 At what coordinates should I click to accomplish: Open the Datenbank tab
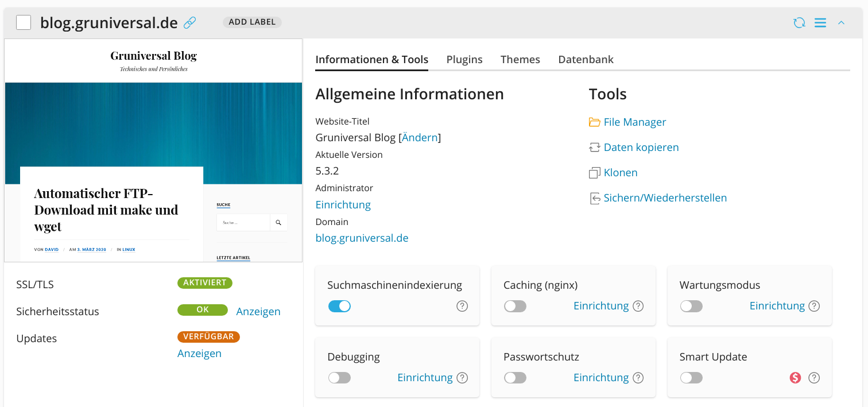coord(586,59)
